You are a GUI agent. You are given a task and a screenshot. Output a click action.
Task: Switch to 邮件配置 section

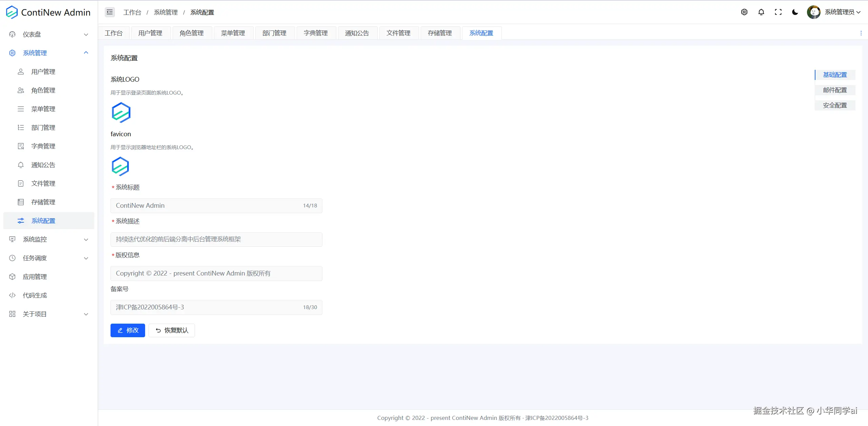point(835,90)
